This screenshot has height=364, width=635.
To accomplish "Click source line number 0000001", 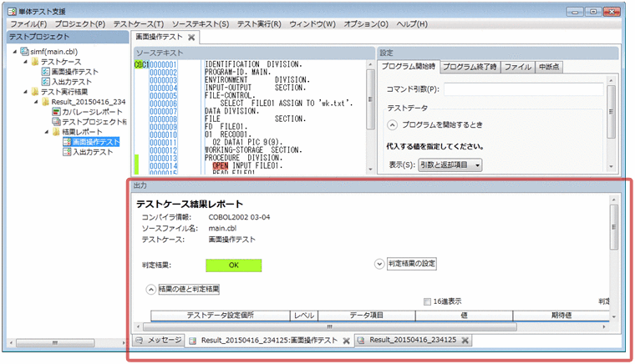I will (x=163, y=65).
